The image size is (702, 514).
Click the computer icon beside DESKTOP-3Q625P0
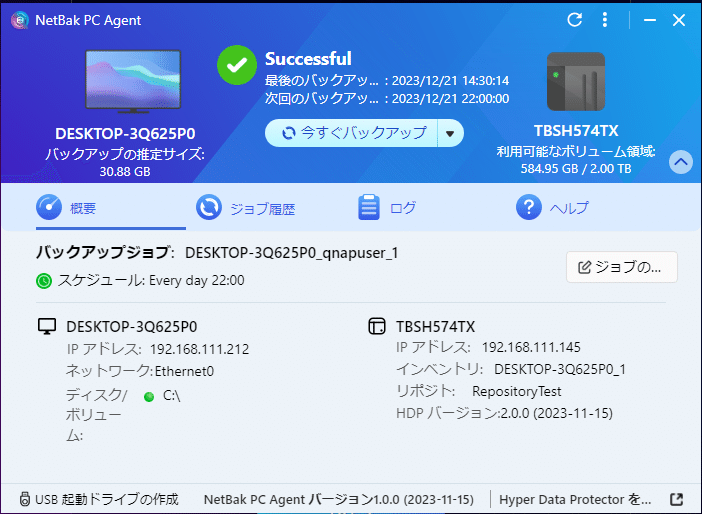pos(47,326)
